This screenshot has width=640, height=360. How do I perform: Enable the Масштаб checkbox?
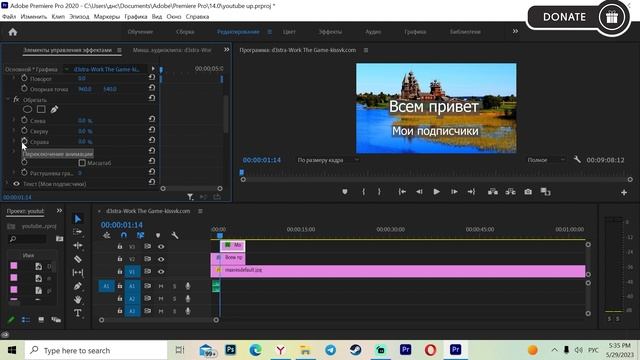coord(82,163)
